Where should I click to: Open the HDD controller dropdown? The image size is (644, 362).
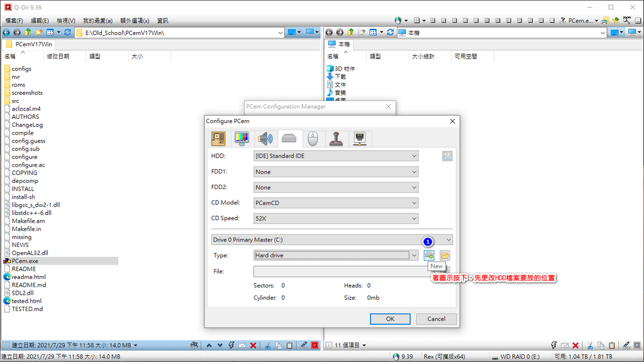tap(336, 156)
